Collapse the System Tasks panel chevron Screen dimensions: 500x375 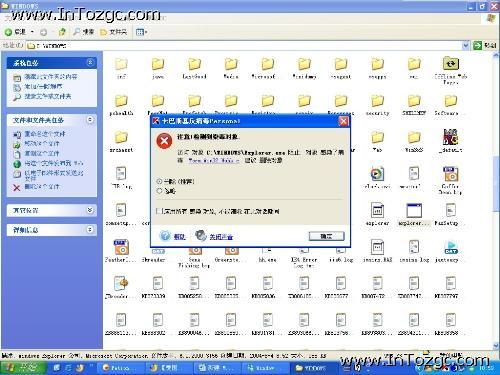(x=90, y=62)
